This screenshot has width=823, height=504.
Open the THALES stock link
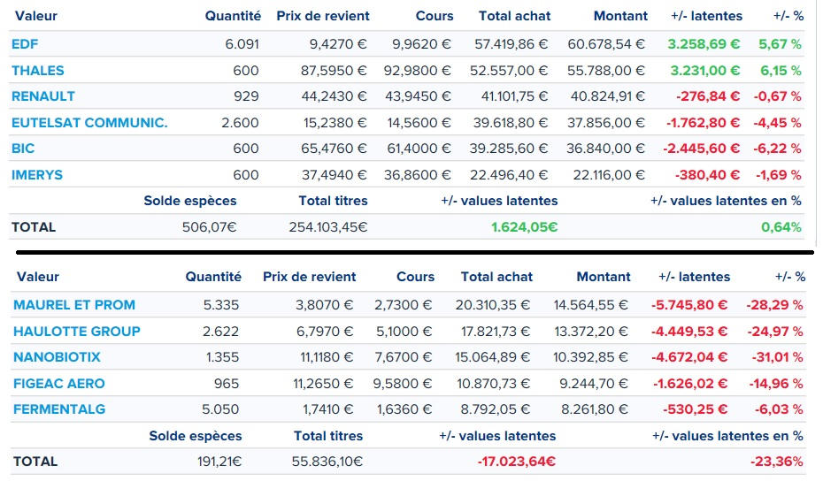tap(38, 70)
